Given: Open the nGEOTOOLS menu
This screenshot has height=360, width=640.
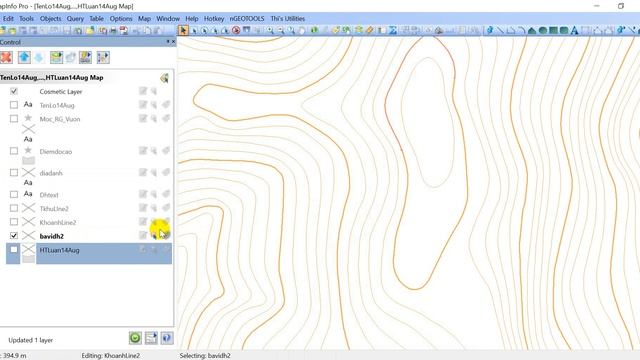Looking at the screenshot, I should click(x=247, y=18).
